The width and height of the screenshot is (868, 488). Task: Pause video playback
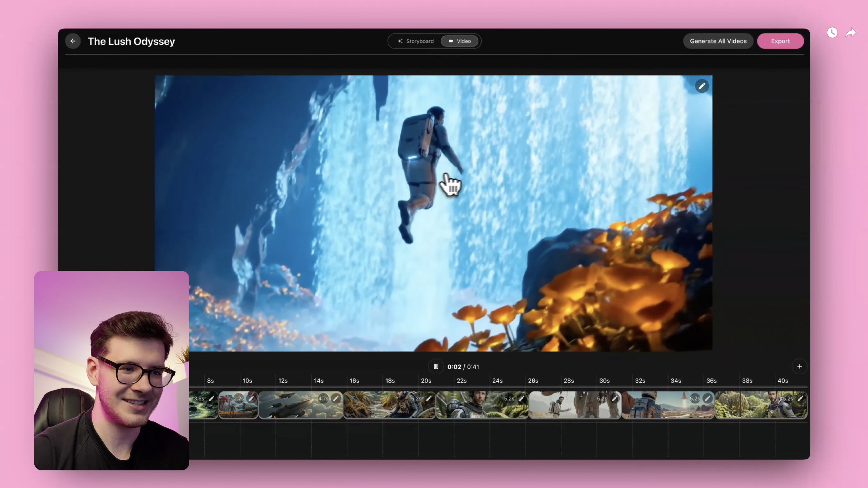436,366
